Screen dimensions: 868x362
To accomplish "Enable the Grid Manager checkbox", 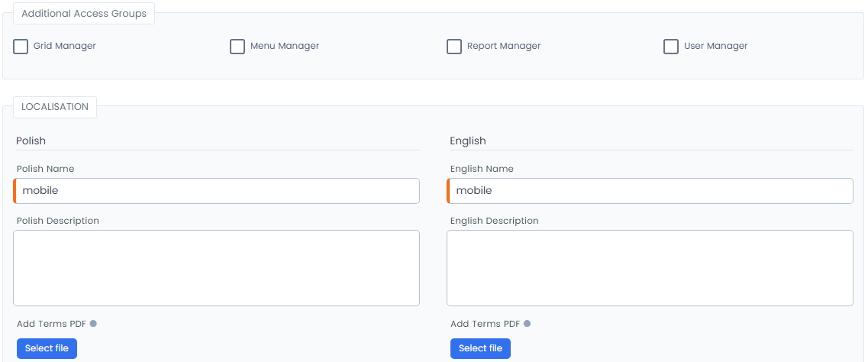I will click(21, 47).
